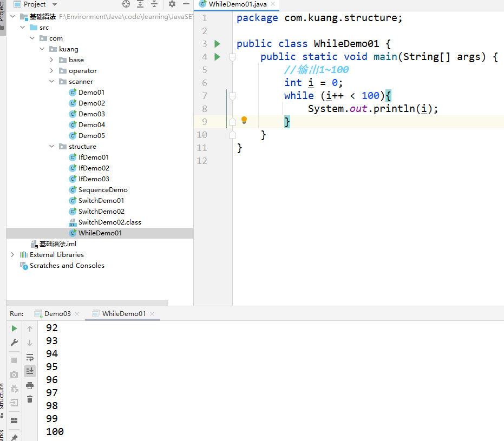Click the scroll down arrow in Run panel
Screen dimensions: 504x441
[x=30, y=343]
